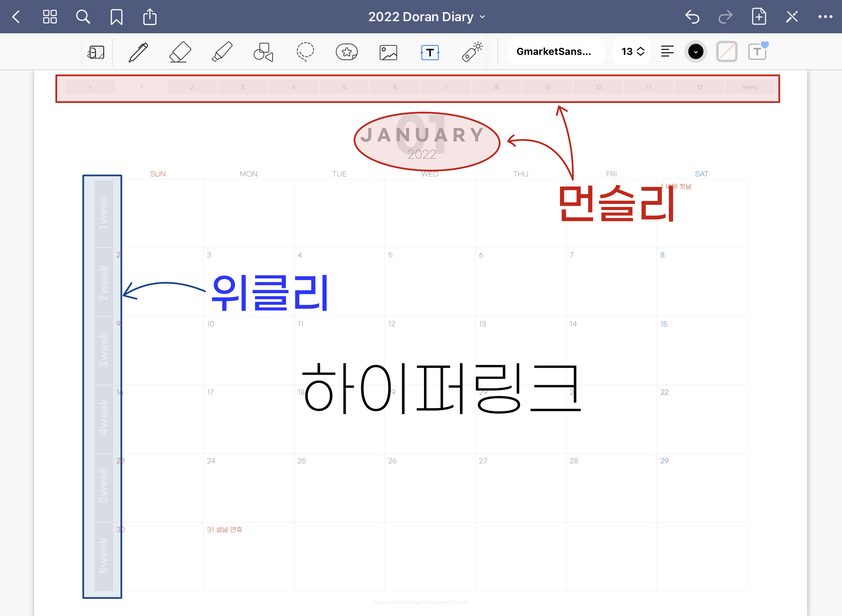Screen dimensions: 842x616
Task: Activate the Lasso selection tool
Action: coord(305,52)
